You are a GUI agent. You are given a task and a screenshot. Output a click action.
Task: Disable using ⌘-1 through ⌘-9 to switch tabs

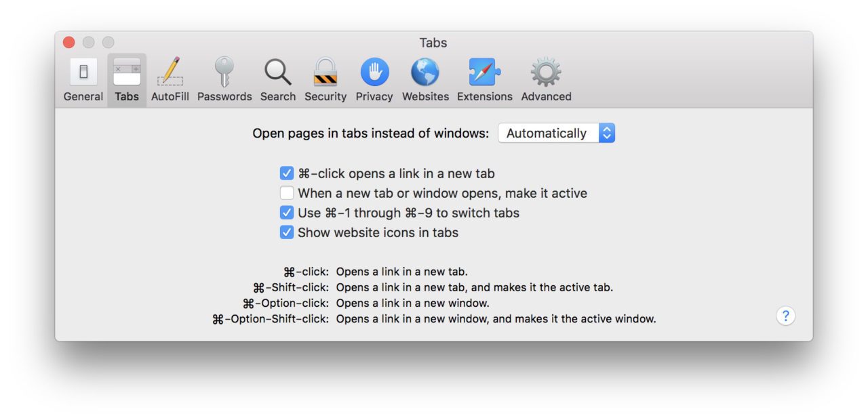287,213
